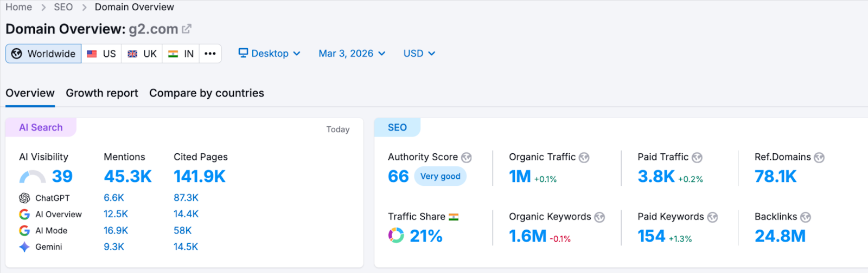Open g2.com external link icon
The image size is (868, 273).
[187, 29]
